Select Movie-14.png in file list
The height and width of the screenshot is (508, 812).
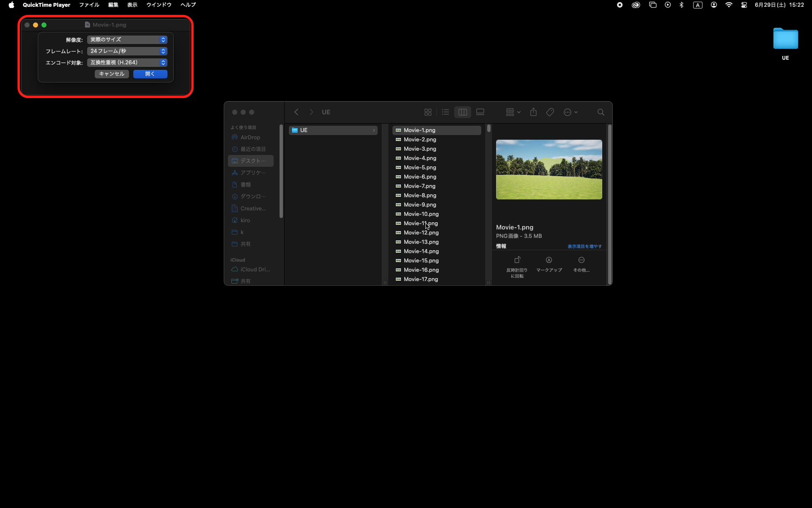tap(437, 251)
